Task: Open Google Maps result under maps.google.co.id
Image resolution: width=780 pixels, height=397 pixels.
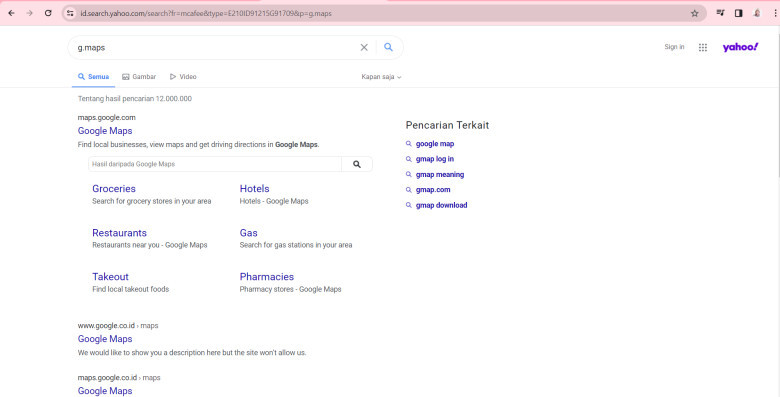Action: pyautogui.click(x=105, y=391)
